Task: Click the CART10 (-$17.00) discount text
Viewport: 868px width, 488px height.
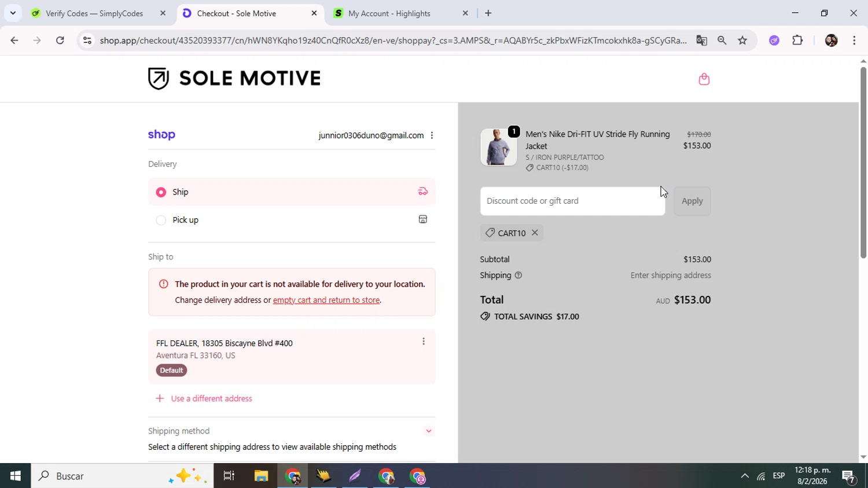Action: click(x=562, y=168)
